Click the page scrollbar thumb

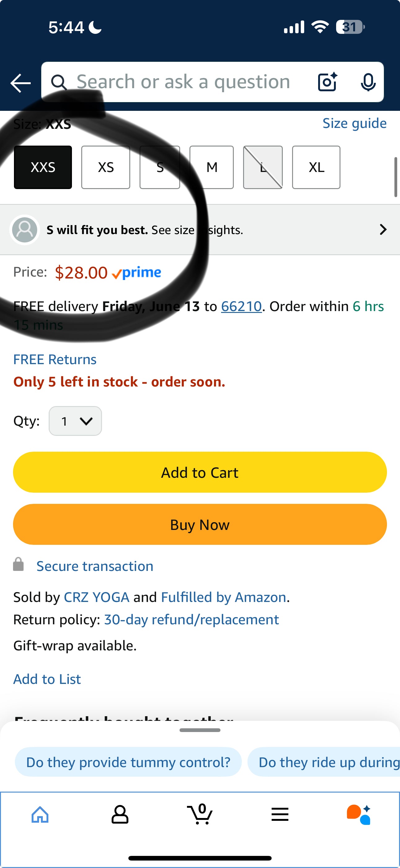point(396,177)
